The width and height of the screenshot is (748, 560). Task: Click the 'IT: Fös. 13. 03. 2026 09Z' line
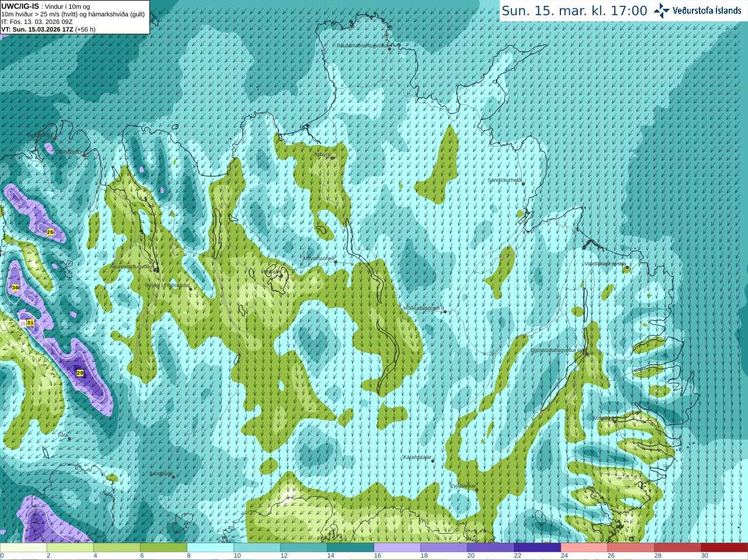click(x=37, y=22)
